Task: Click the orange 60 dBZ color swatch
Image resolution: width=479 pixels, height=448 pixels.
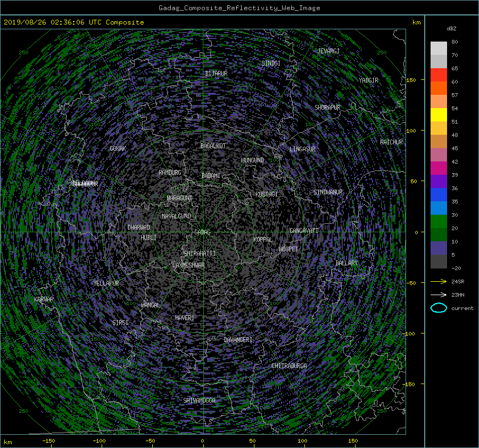Action: (x=439, y=88)
